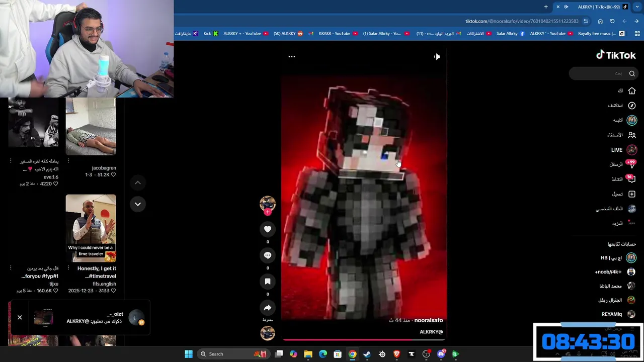Open followed account '+noob//4k'
Viewport: 644px width, 362px height.
pos(615,272)
